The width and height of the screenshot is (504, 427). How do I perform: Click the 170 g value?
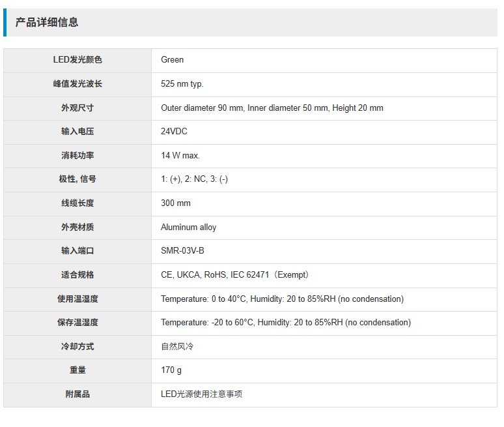171,370
